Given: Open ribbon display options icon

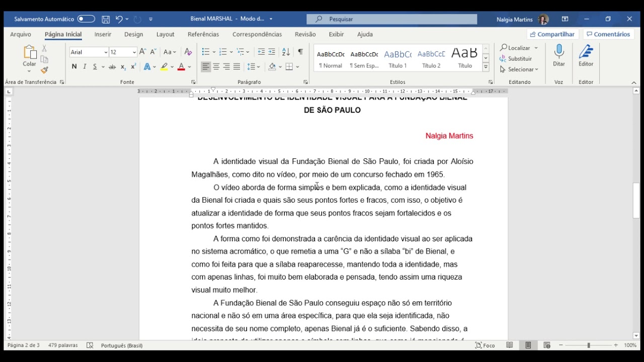Looking at the screenshot, I should (x=565, y=19).
